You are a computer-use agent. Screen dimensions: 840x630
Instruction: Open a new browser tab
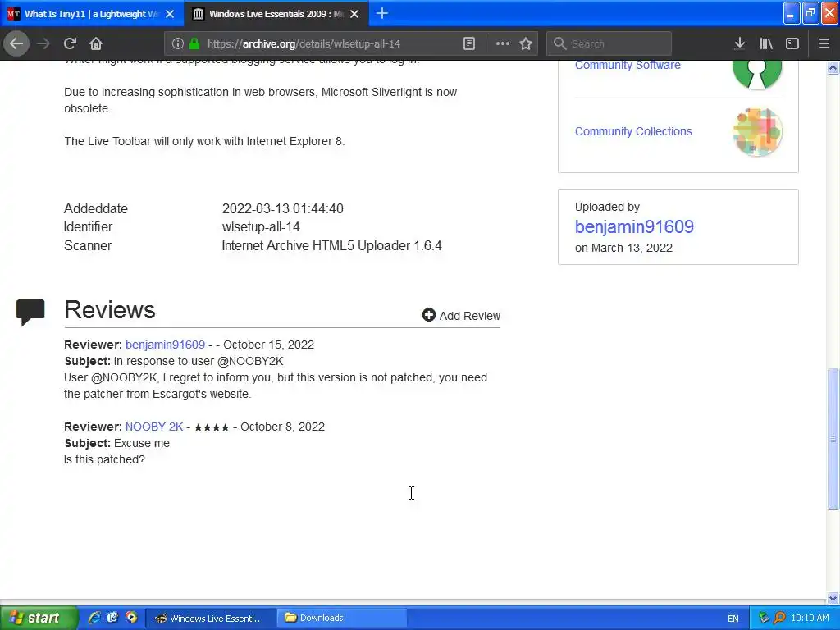[x=382, y=13]
